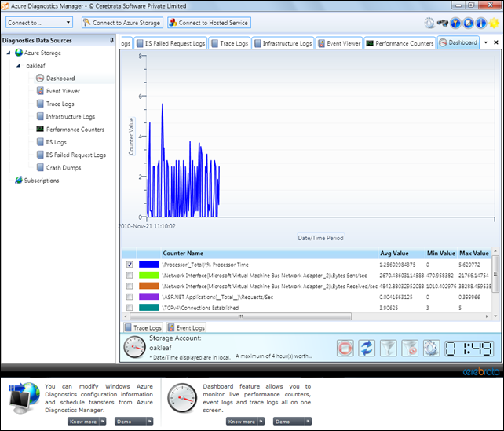The height and width of the screenshot is (431, 504).
Task: Enable the Bytes Received/sec counter checkbox
Action: [130, 286]
